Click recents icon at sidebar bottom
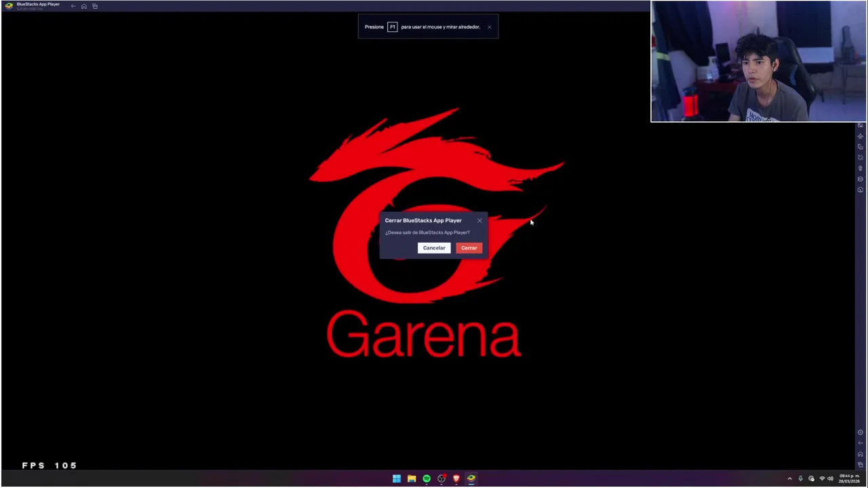This screenshot has height=488, width=868. 861,464
